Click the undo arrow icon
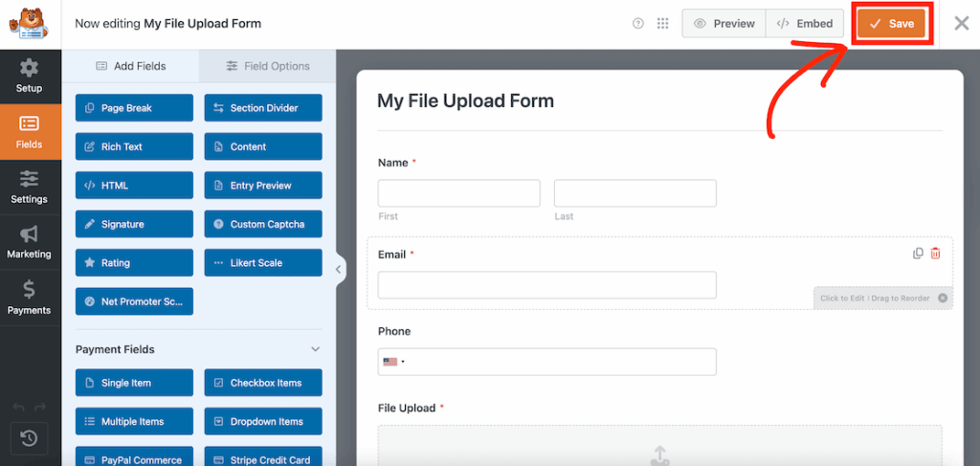980x466 pixels. (x=19, y=408)
